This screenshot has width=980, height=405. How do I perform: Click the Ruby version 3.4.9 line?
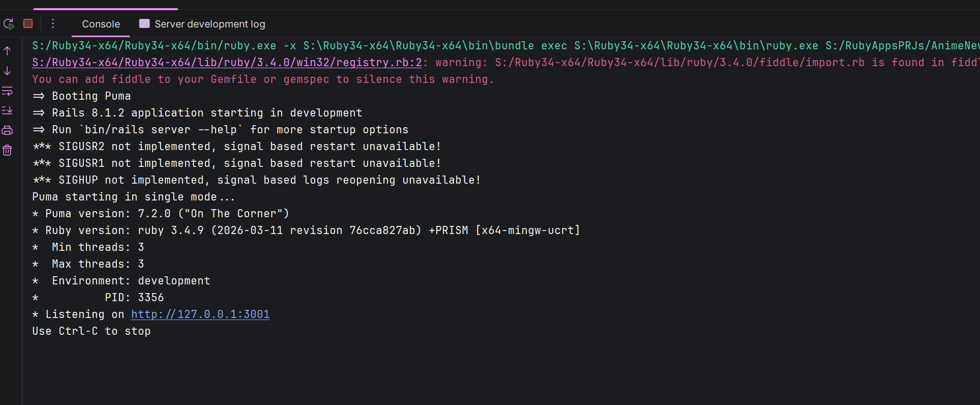(x=306, y=230)
